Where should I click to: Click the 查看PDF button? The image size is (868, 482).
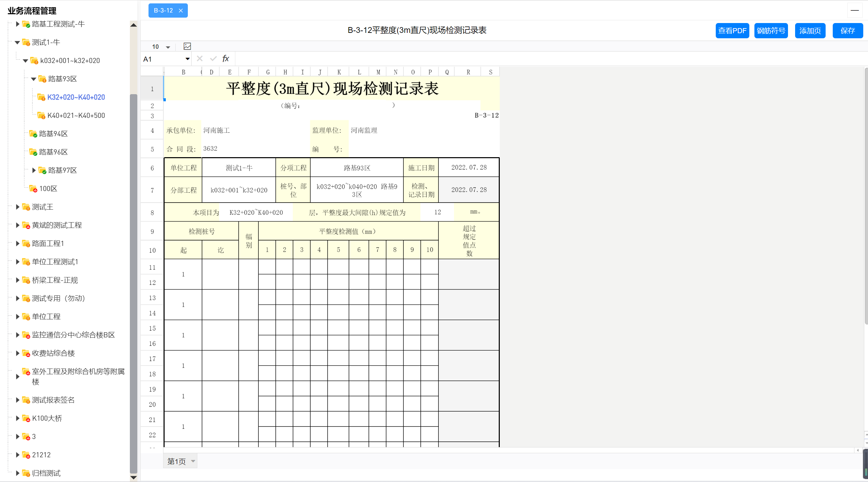coord(732,31)
